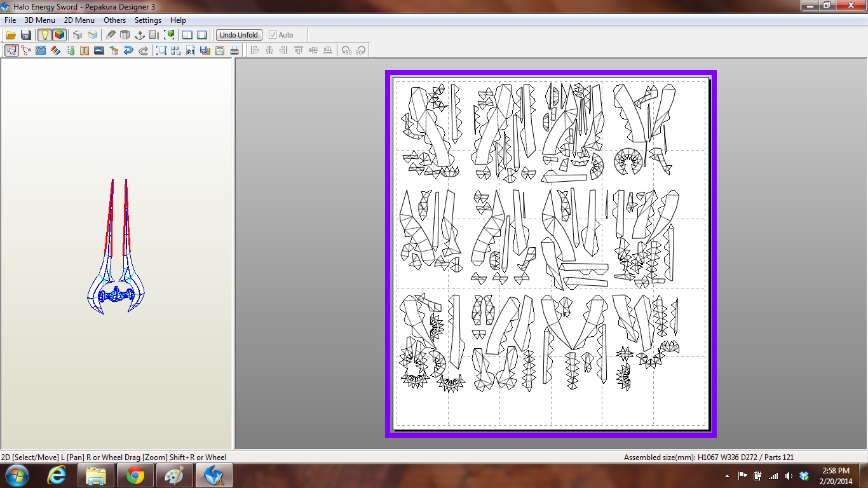Select the Select/Move arrow tool

tap(11, 50)
